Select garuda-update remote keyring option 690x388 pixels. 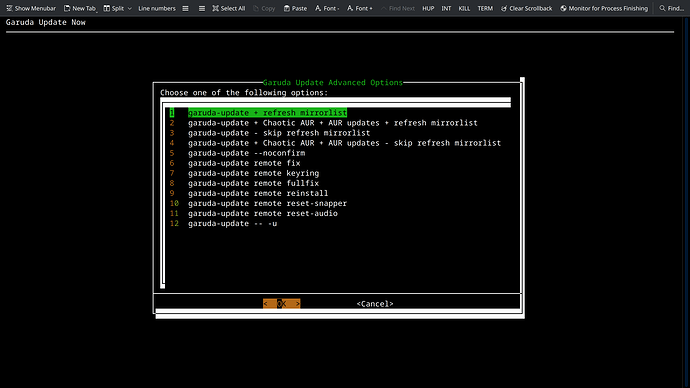(244, 173)
